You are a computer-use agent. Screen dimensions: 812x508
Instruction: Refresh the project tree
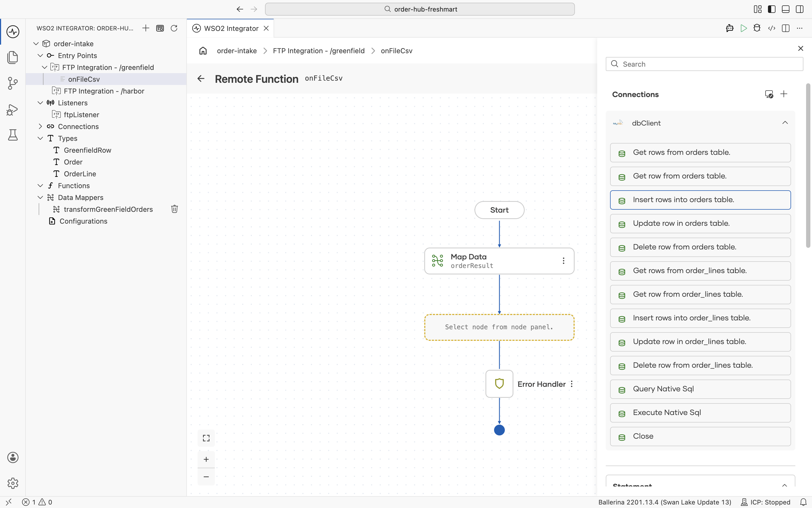pos(174,28)
